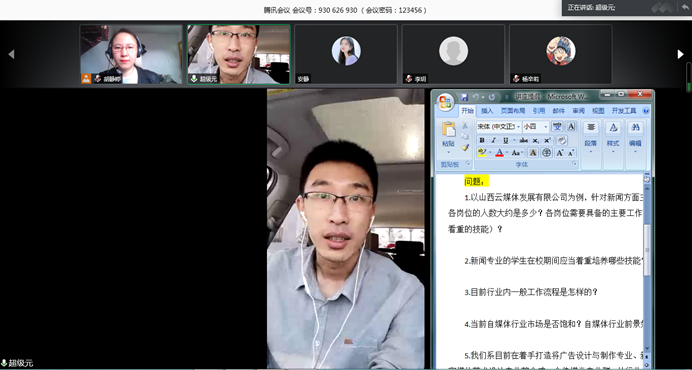The width and height of the screenshot is (692, 370).
Task: Save the document with the floppy disk icon
Action: tap(464, 97)
